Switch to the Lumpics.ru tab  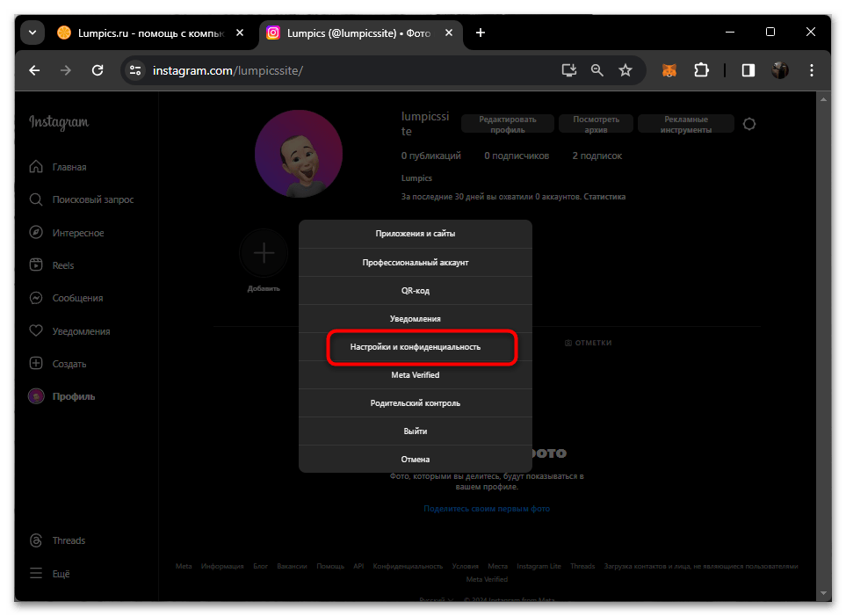151,33
